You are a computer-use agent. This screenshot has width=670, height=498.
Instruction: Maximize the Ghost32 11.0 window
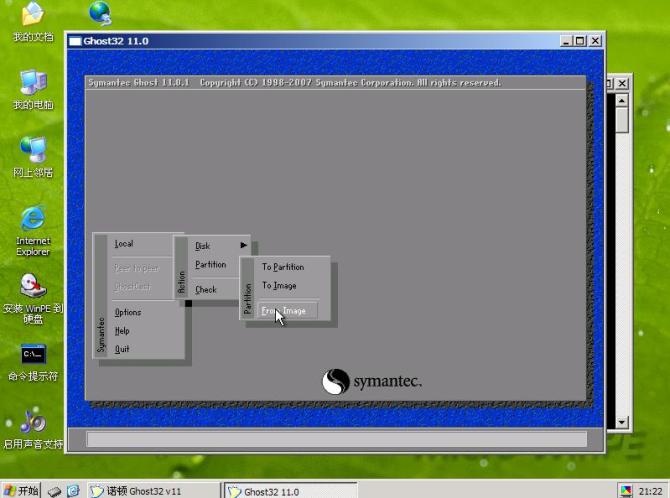click(x=580, y=41)
